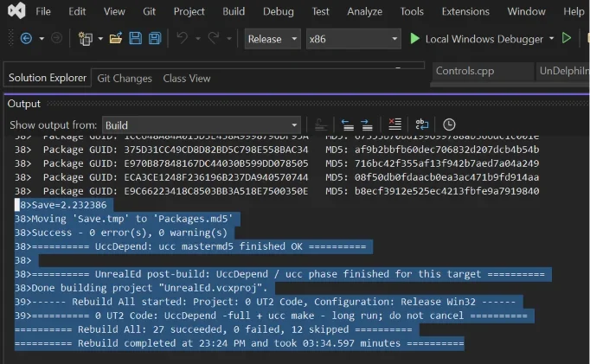Screen dimensions: 590x364
Task: Open the Controls.cpp document tab
Action: (483, 71)
